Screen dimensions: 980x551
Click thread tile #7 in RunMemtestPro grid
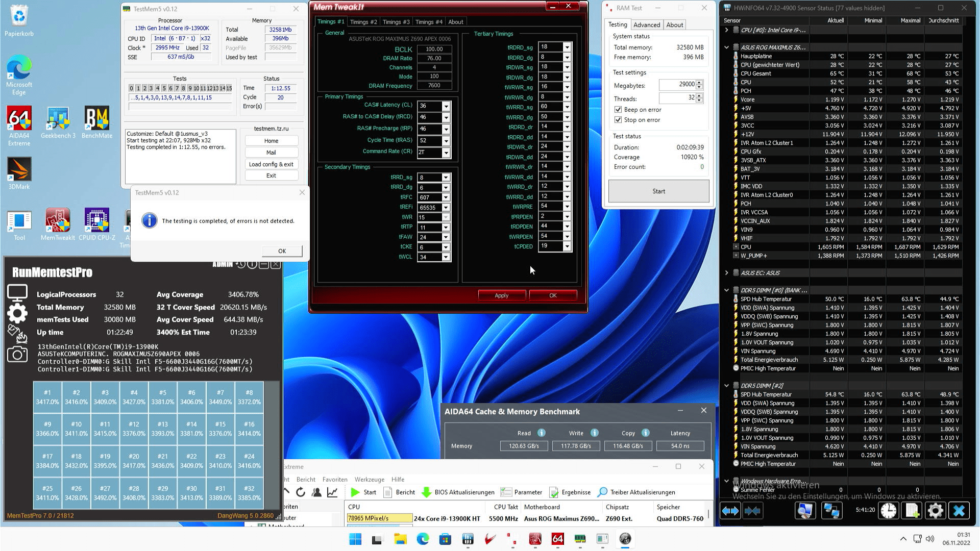pyautogui.click(x=220, y=397)
